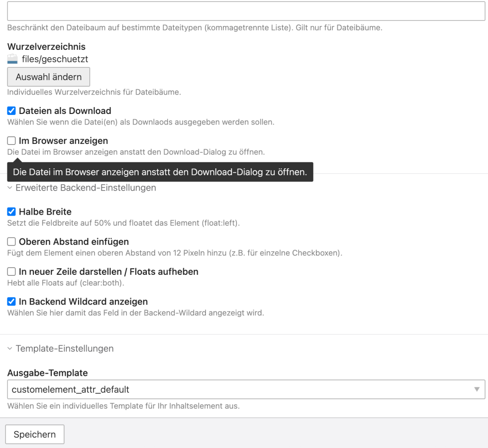Image resolution: width=488 pixels, height=448 pixels.
Task: Collapse the Template-Einstellungen section title
Action: point(65,349)
